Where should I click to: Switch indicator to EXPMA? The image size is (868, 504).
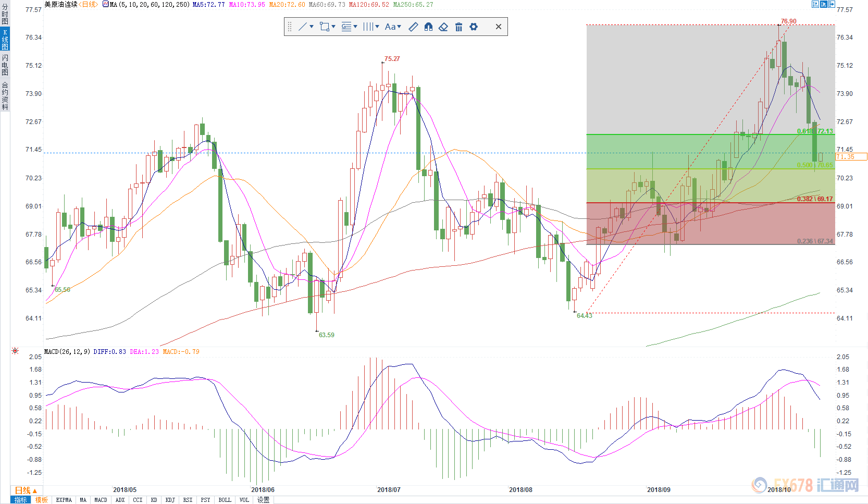coord(64,500)
